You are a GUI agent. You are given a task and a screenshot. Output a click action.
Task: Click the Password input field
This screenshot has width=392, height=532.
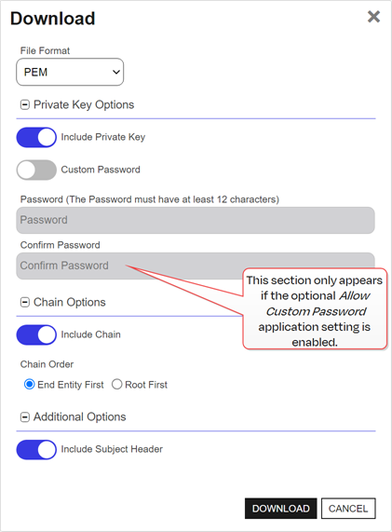(x=196, y=220)
